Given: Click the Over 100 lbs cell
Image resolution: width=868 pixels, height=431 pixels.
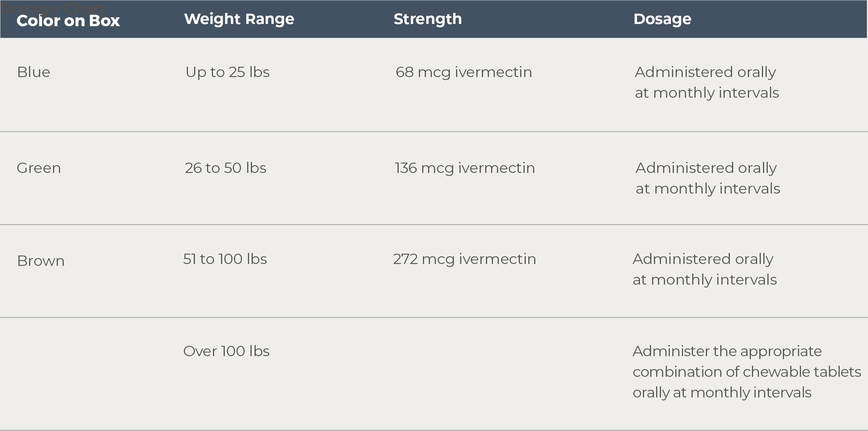Looking at the screenshot, I should pyautogui.click(x=227, y=351).
